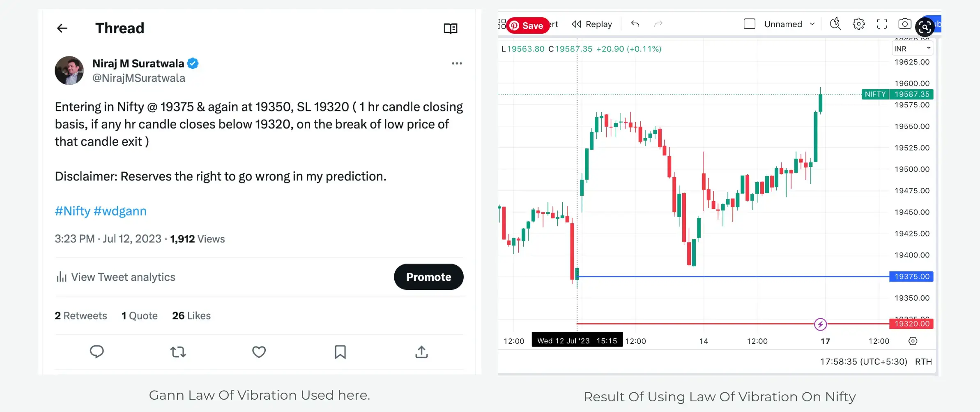The height and width of the screenshot is (412, 980).
Task: Retweet using the retweet icon
Action: click(x=177, y=352)
